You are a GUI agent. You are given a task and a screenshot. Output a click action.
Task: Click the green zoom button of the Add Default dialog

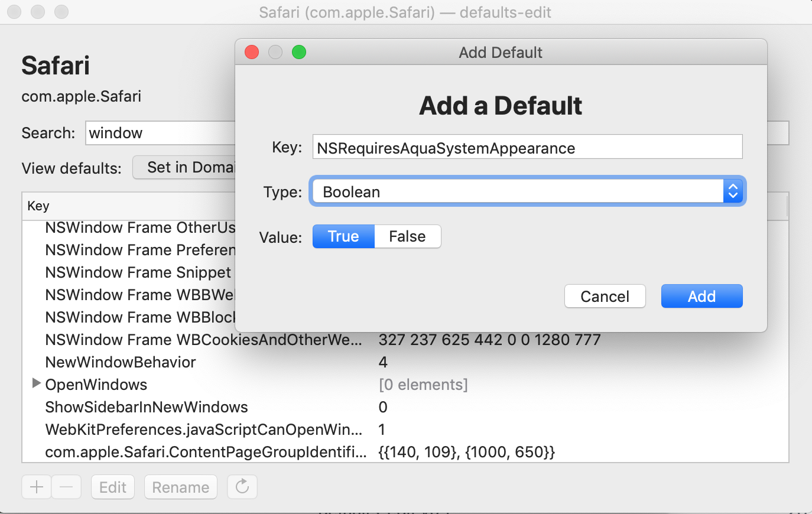[299, 52]
